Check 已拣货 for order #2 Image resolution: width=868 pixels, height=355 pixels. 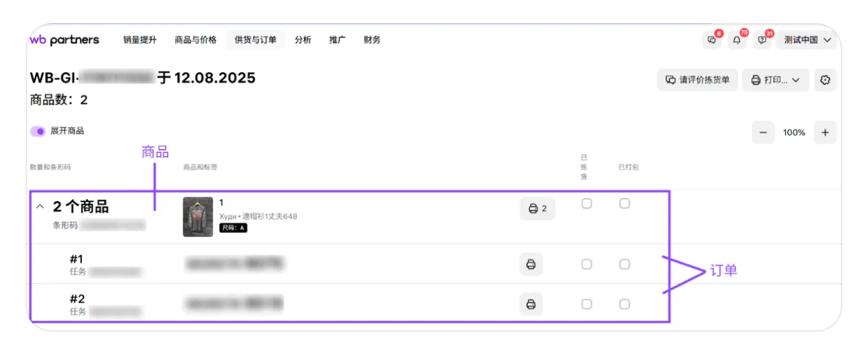pos(586,304)
